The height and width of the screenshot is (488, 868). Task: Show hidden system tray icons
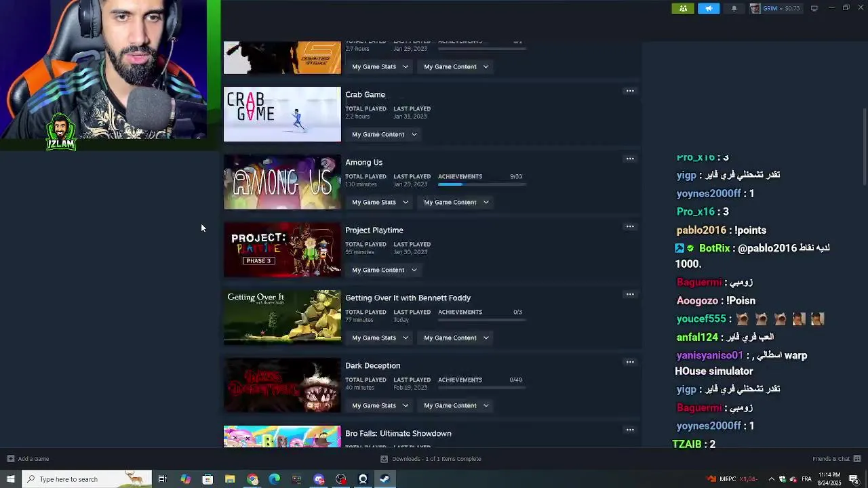coord(771,479)
